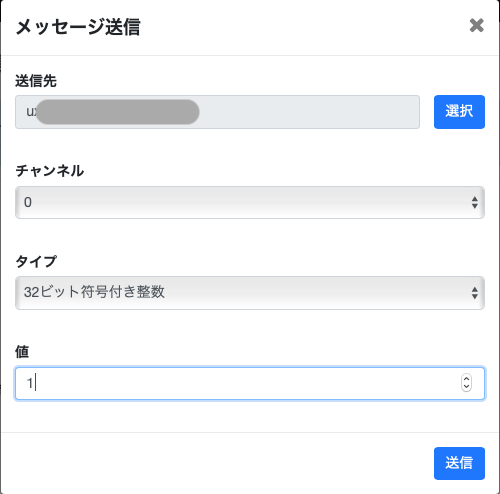This screenshot has height=494, width=500.
Task: Click the 送信先 label
Action: [x=36, y=81]
